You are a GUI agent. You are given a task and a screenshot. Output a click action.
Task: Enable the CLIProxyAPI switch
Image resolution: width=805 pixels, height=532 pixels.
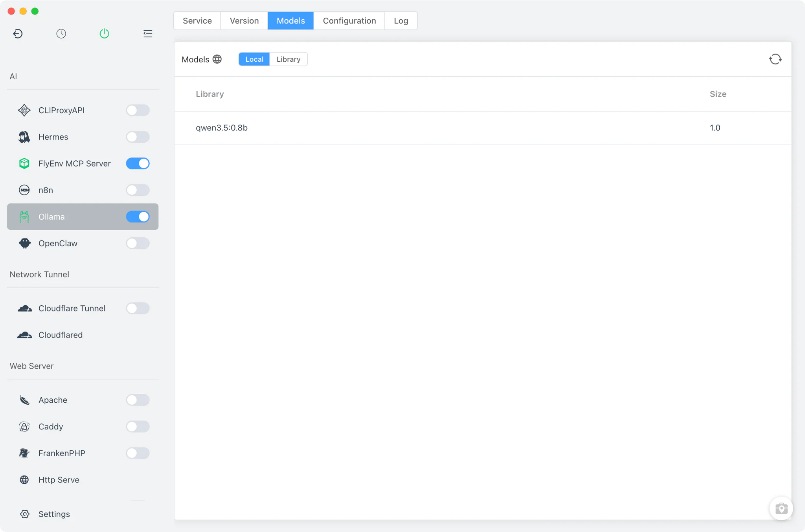(138, 110)
